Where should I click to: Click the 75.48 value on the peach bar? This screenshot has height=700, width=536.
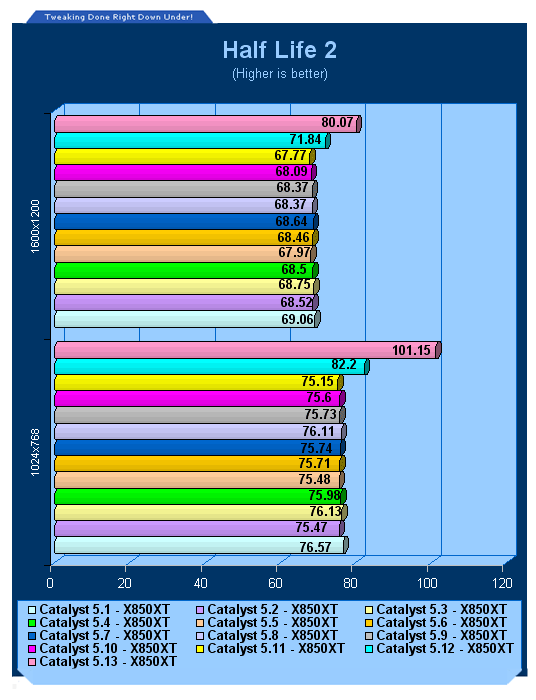pyautogui.click(x=315, y=480)
